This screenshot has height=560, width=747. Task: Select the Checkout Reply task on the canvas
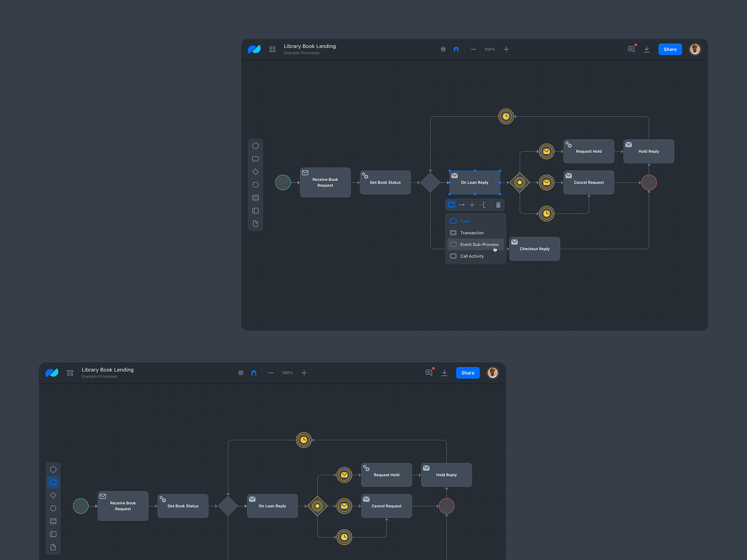(534, 249)
